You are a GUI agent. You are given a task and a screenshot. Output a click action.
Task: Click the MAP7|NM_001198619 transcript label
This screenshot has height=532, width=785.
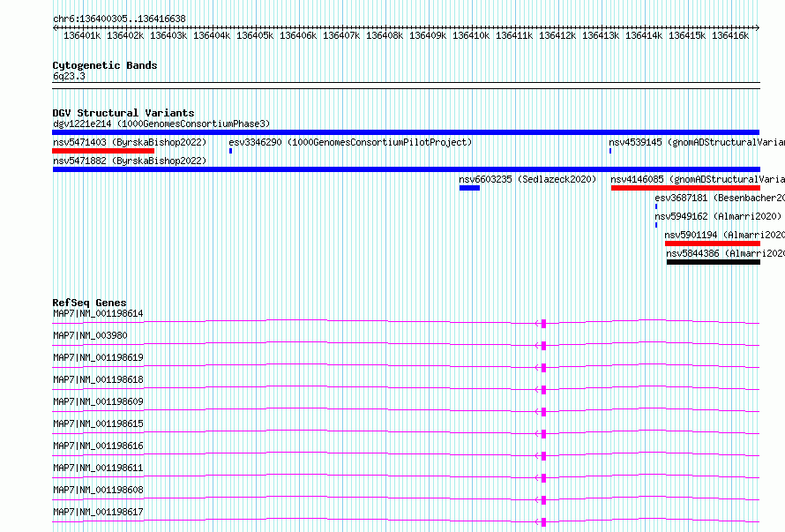[98, 357]
